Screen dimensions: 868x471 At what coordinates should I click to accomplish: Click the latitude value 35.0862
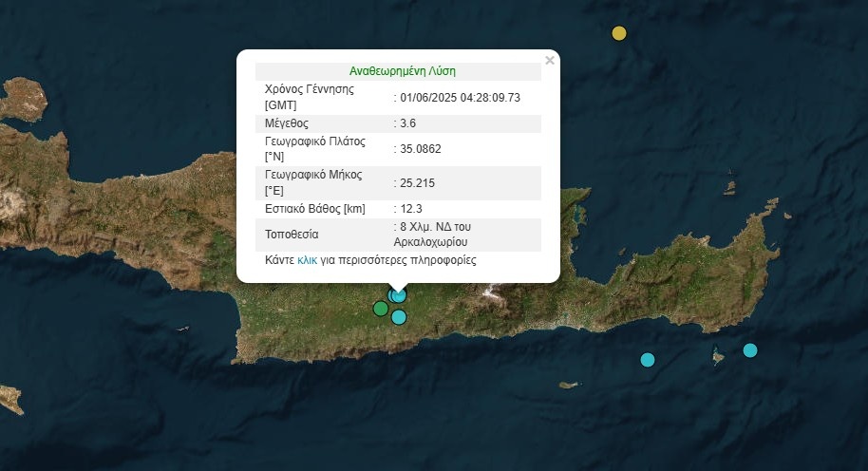coord(421,149)
